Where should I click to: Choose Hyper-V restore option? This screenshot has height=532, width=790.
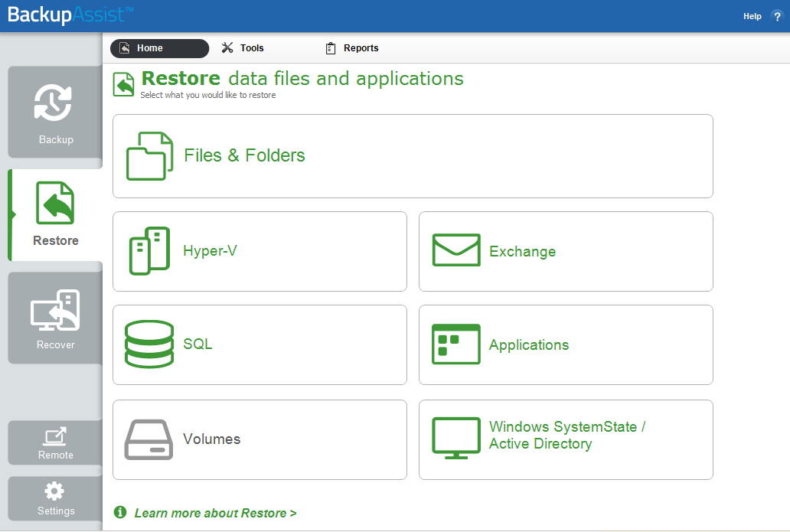click(x=260, y=251)
